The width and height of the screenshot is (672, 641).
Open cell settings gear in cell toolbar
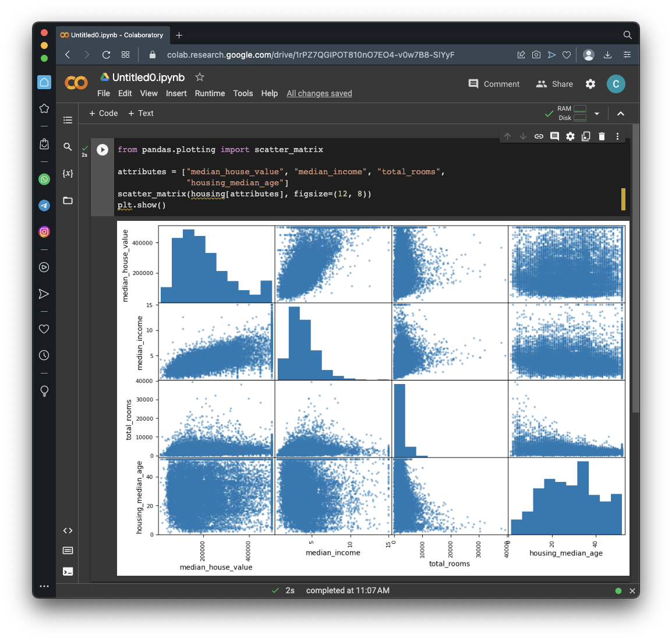[570, 136]
